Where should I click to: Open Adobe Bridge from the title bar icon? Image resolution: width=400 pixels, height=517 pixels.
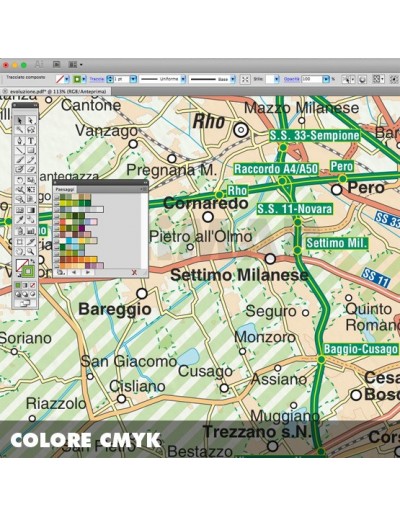click(x=57, y=64)
